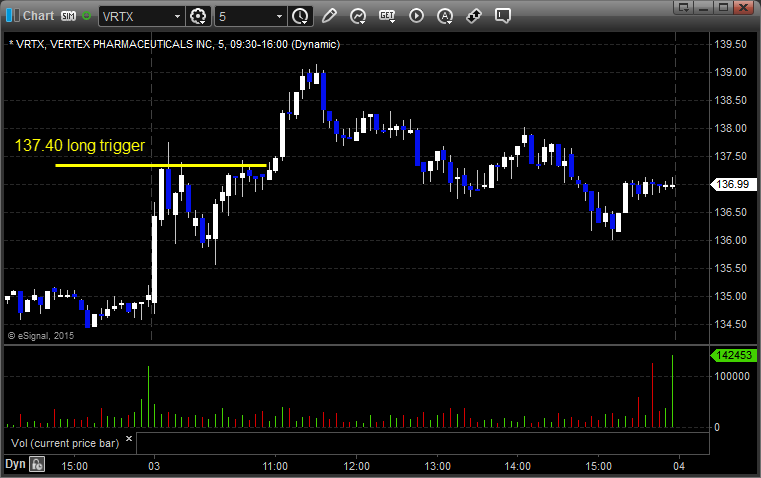
Task: Open the VRTX symbol dropdown
Action: [177, 16]
